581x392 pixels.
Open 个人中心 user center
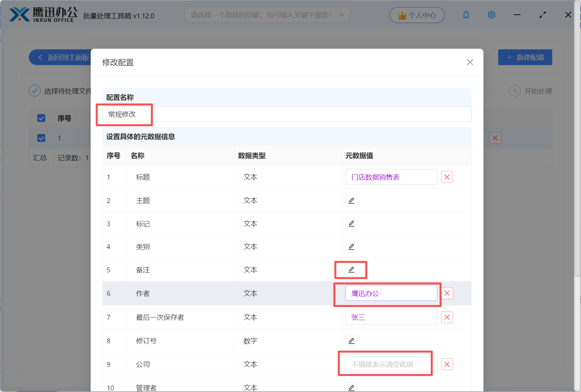(x=417, y=15)
